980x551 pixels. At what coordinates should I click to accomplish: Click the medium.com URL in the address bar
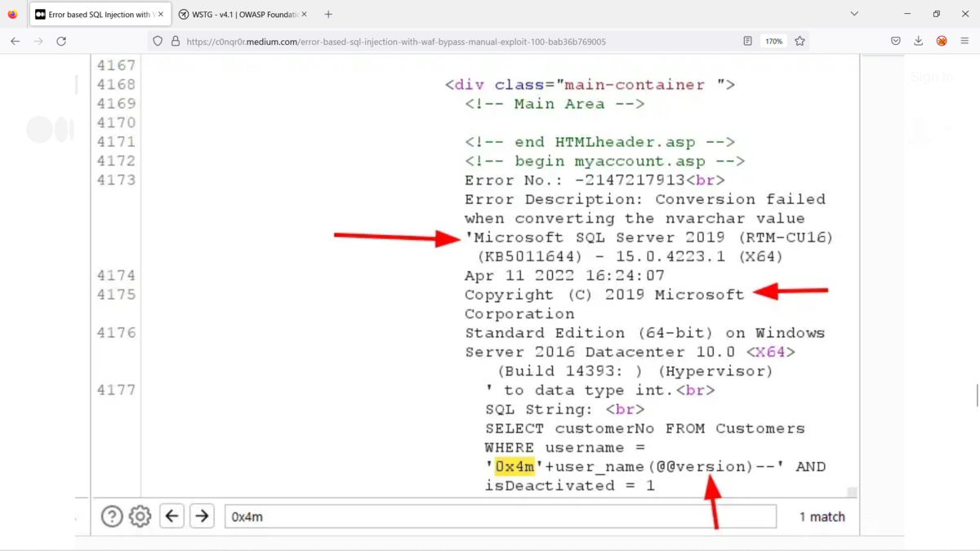point(396,42)
